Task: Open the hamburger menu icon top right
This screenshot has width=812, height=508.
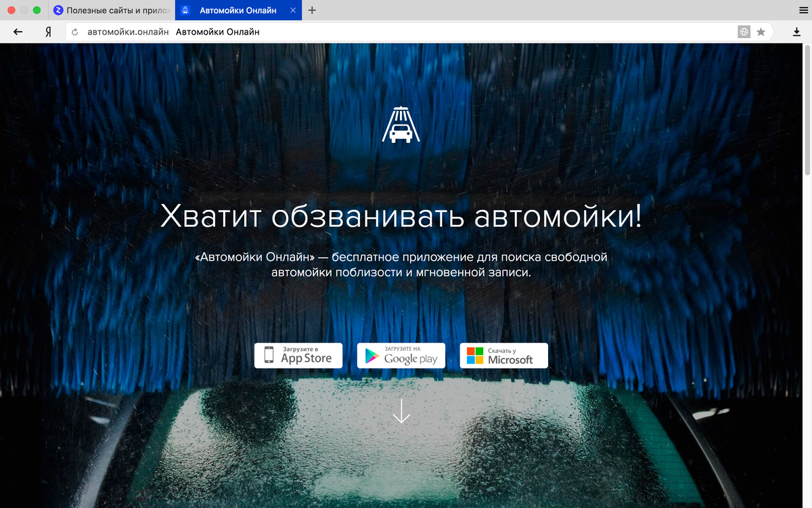Action: click(804, 9)
